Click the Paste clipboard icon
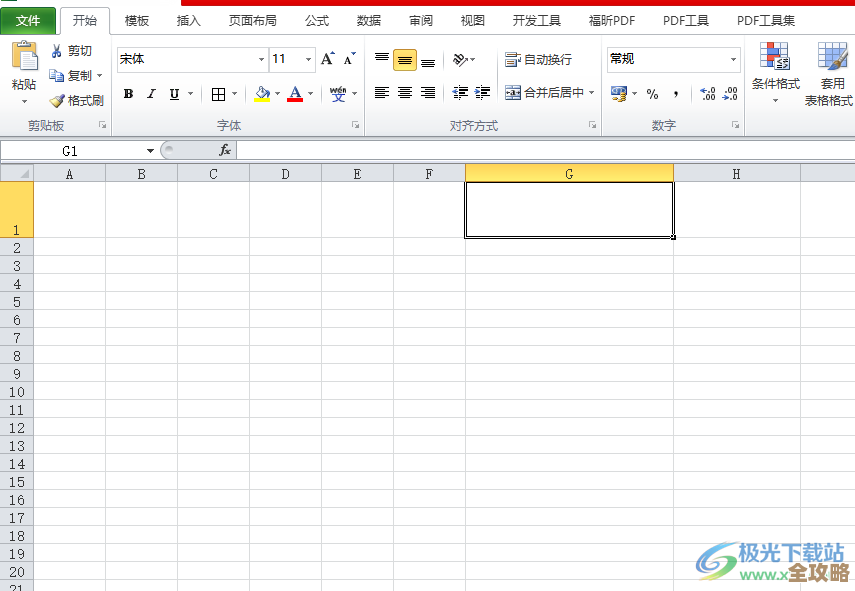 (x=24, y=58)
